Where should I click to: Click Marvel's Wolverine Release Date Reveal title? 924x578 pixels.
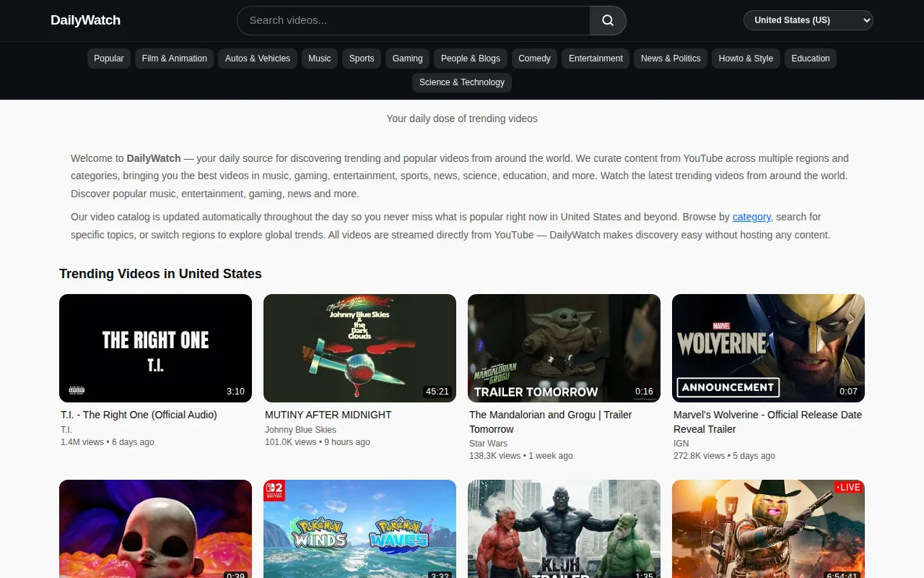tap(767, 422)
